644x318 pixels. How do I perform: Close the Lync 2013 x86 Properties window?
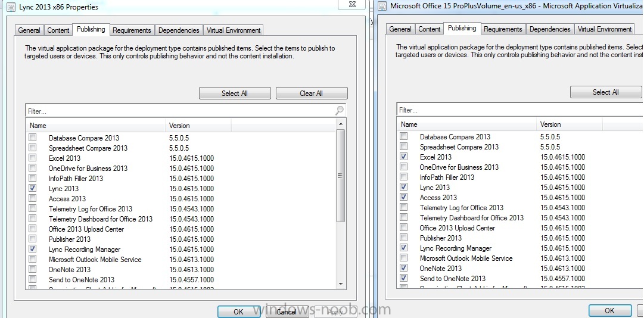pos(351,4)
